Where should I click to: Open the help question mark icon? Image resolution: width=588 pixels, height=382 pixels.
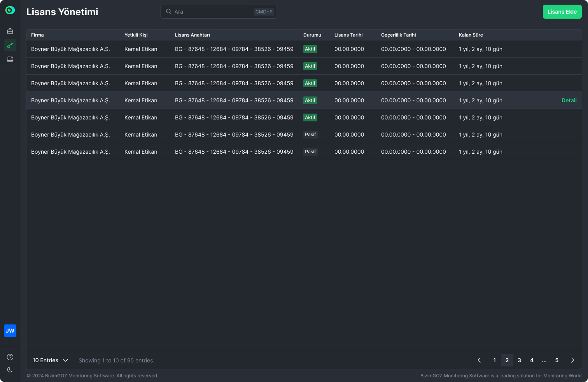click(10, 357)
